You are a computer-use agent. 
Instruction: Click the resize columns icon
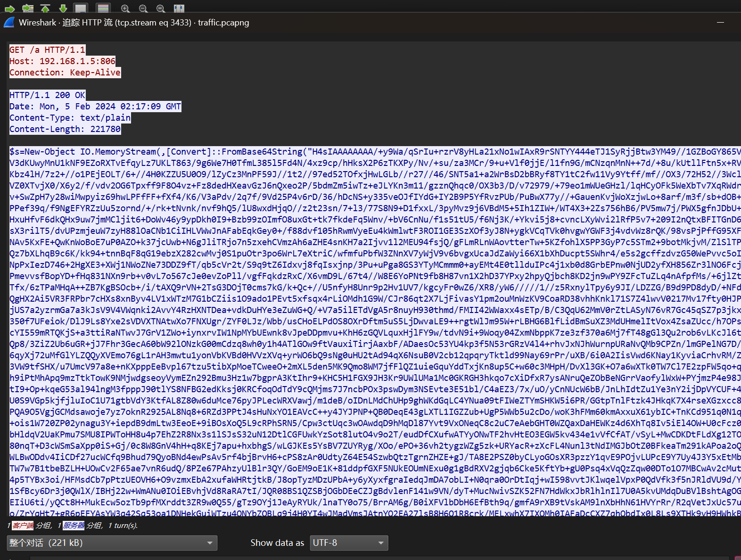[179, 8]
